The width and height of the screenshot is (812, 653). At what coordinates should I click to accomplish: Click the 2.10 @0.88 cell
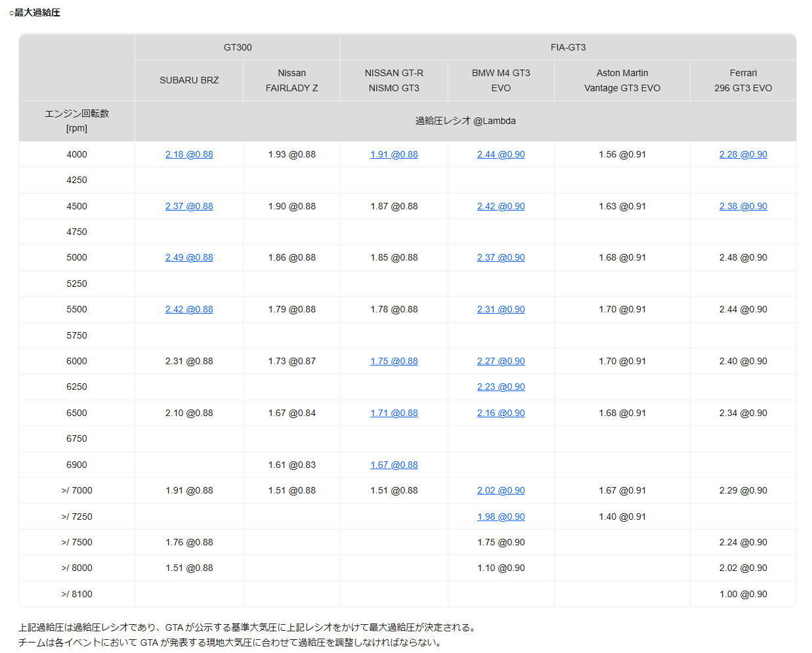[x=189, y=413]
